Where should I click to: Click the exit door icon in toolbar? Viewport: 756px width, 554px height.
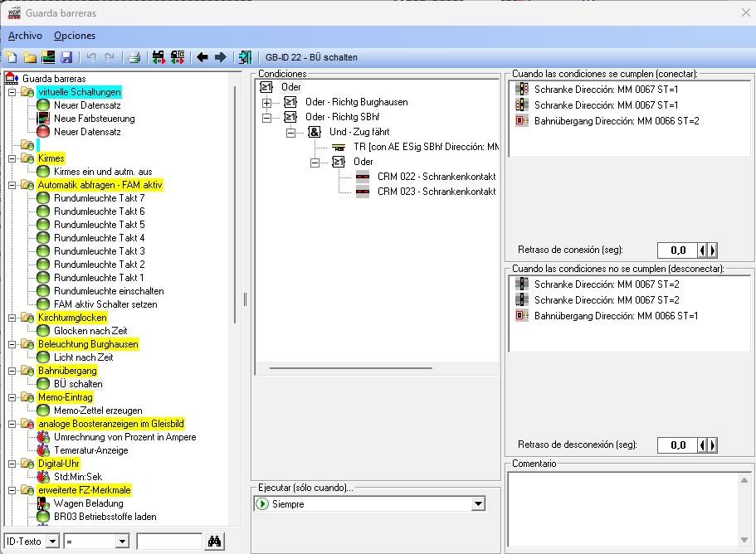(245, 57)
